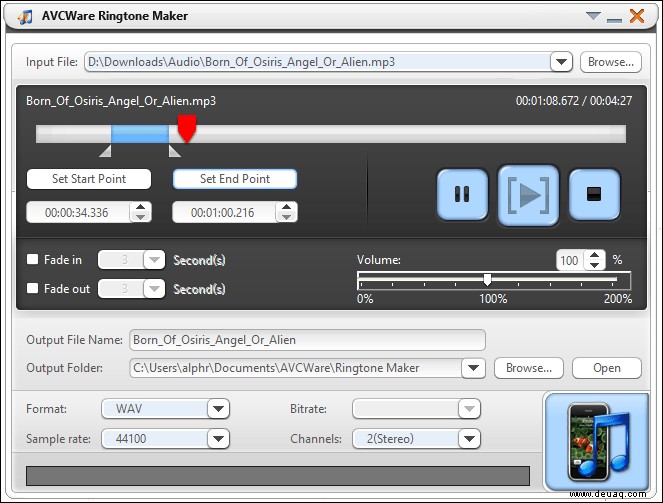663x503 pixels.
Task: Click the AVCWare app icon in title bar
Action: click(x=25, y=16)
